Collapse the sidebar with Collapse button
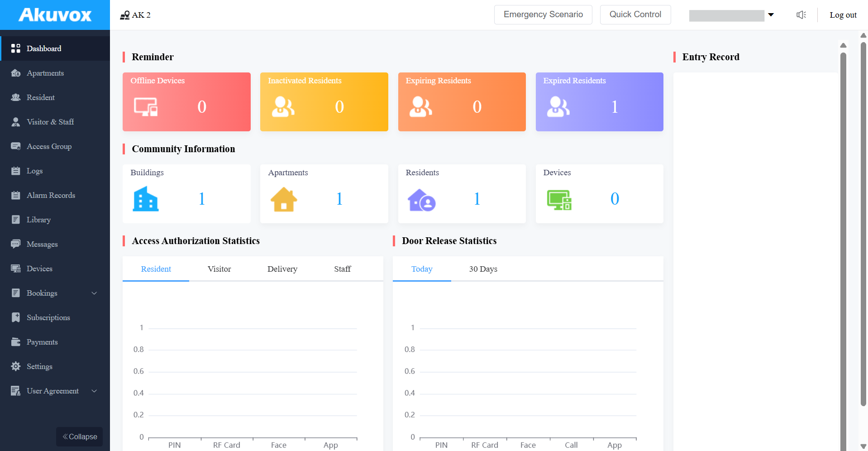 80,437
